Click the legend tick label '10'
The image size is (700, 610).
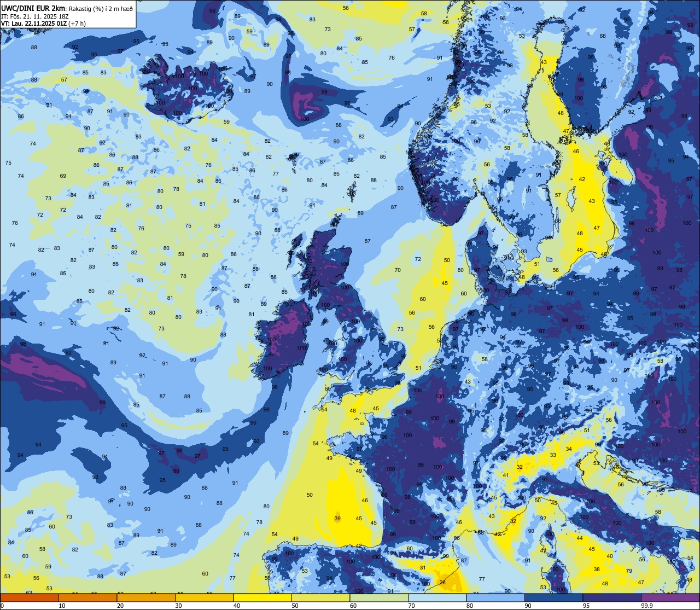(62, 606)
